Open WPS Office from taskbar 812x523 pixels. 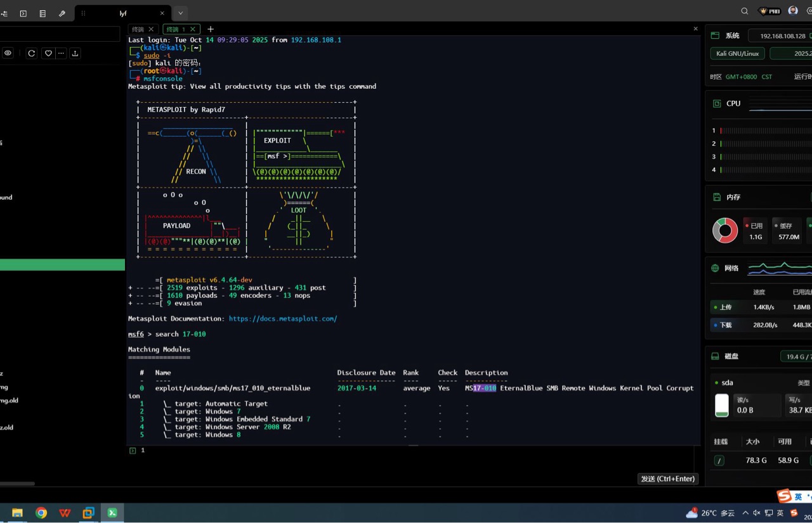(x=65, y=513)
